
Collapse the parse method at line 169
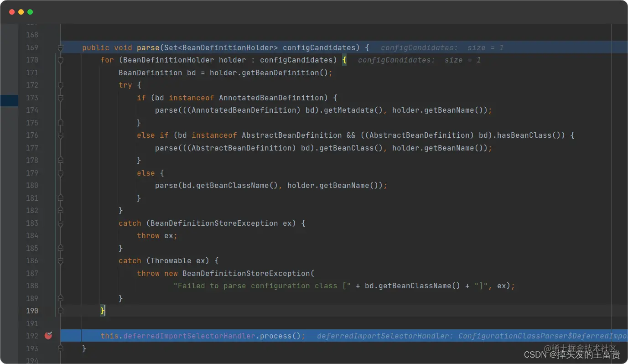[x=60, y=47]
